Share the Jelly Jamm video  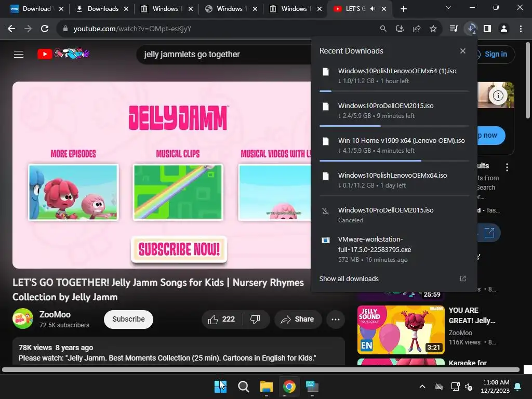[298, 320]
